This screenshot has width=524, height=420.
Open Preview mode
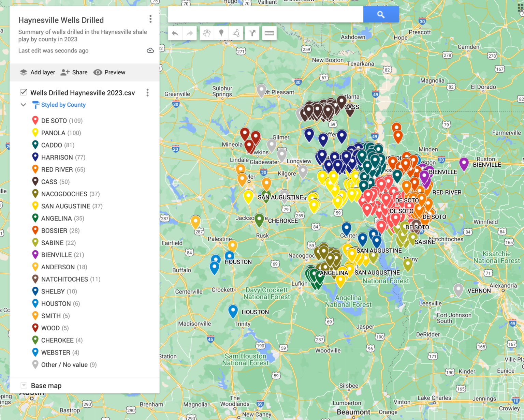(x=109, y=72)
